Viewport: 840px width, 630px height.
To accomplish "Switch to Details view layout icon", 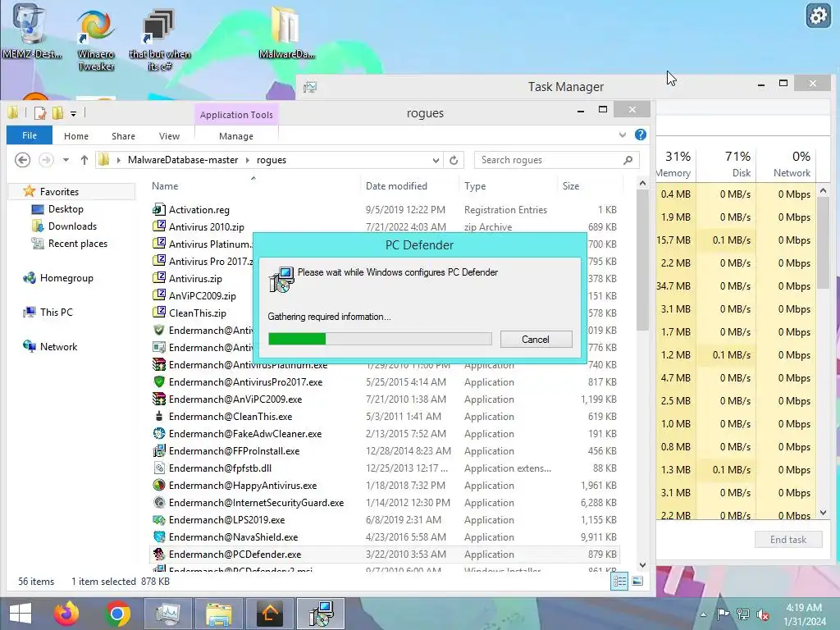I will (620, 582).
